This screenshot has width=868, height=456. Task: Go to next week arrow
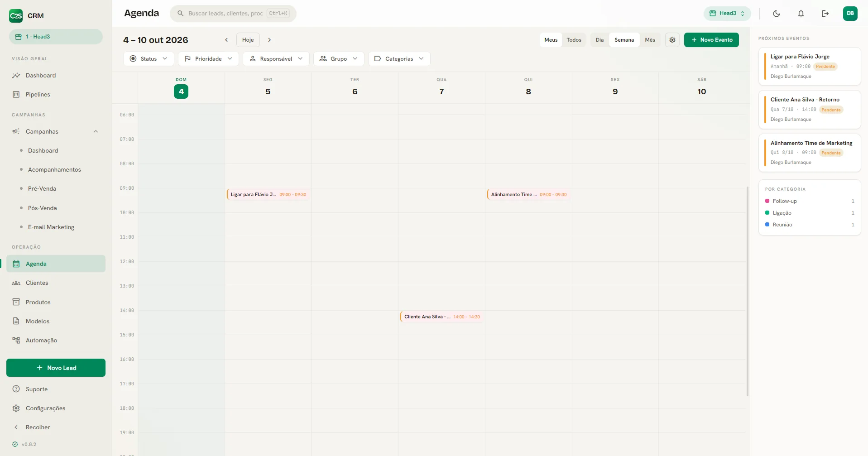[269, 40]
